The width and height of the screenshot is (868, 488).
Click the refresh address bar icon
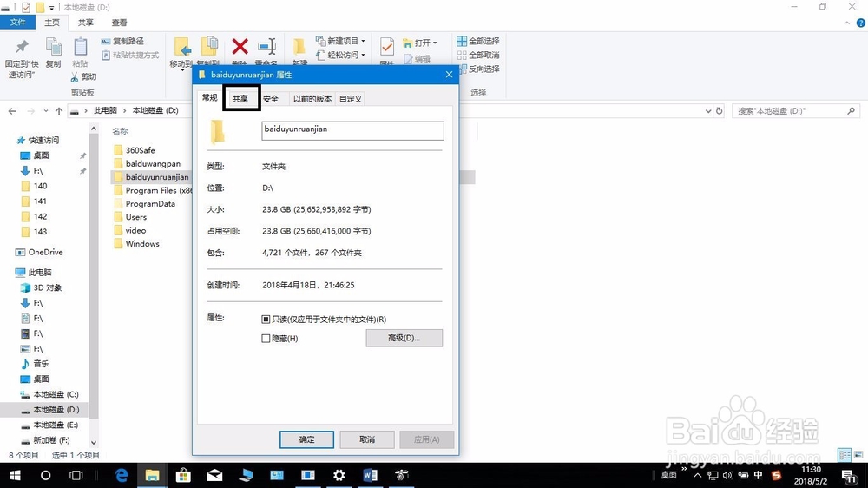[719, 111]
